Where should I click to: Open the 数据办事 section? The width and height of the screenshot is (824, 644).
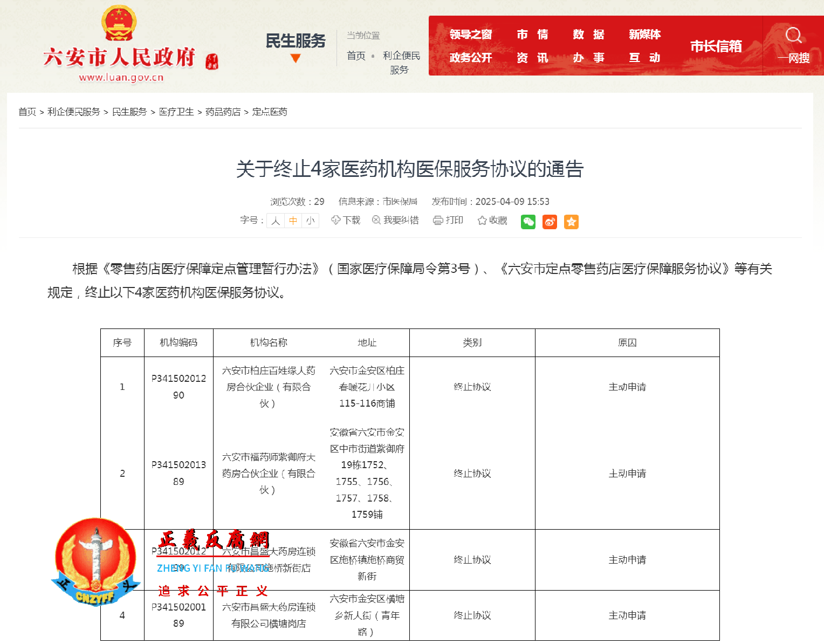588,46
